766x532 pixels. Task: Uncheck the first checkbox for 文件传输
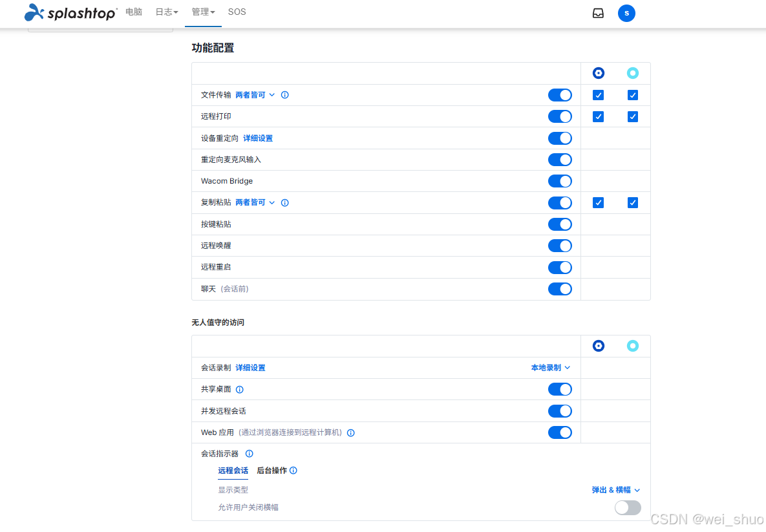(598, 94)
